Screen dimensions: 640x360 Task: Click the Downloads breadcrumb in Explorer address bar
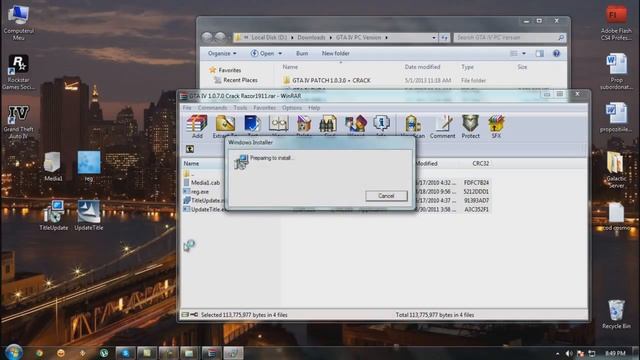311,38
